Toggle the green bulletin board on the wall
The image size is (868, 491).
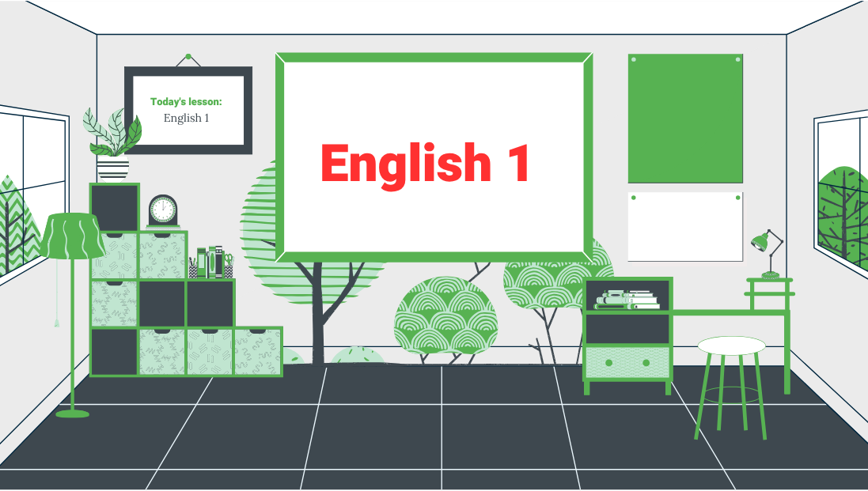click(x=685, y=119)
